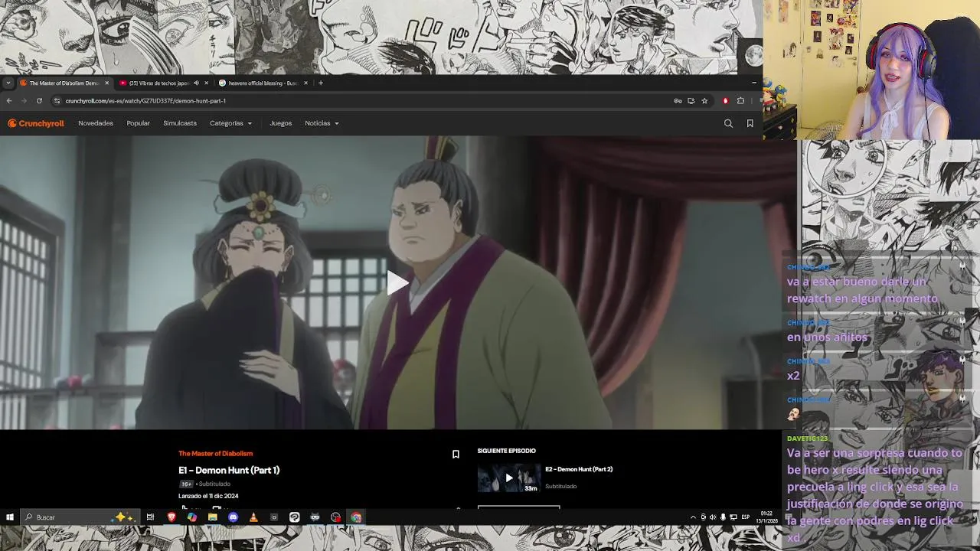Open the Chrome icon on the taskbar
The image size is (980, 551).
coord(356,517)
